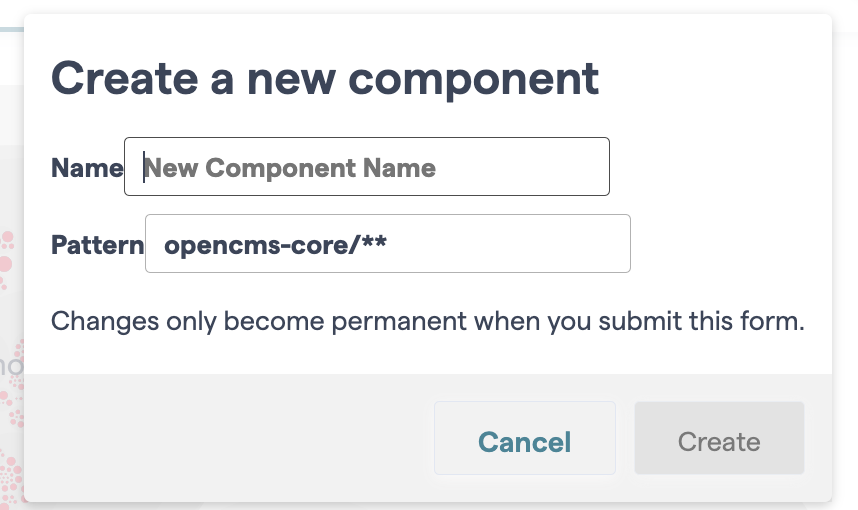858x510 pixels.
Task: Click the right end of the Pattern text box
Action: (610, 243)
